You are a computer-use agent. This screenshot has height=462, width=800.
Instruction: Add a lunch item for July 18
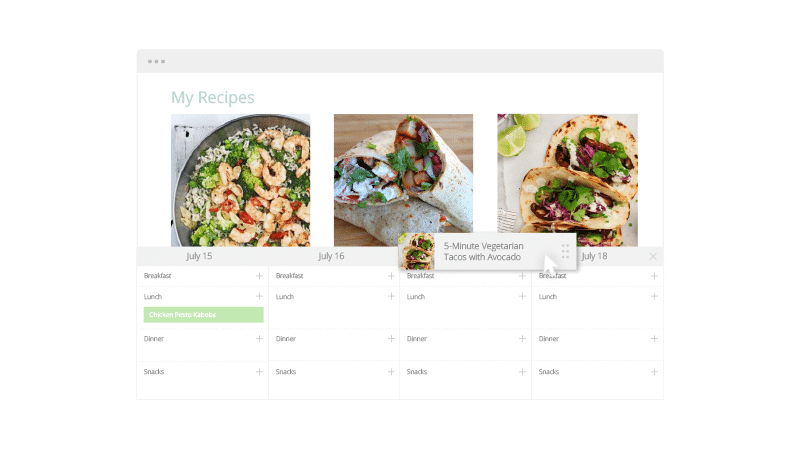(x=654, y=296)
